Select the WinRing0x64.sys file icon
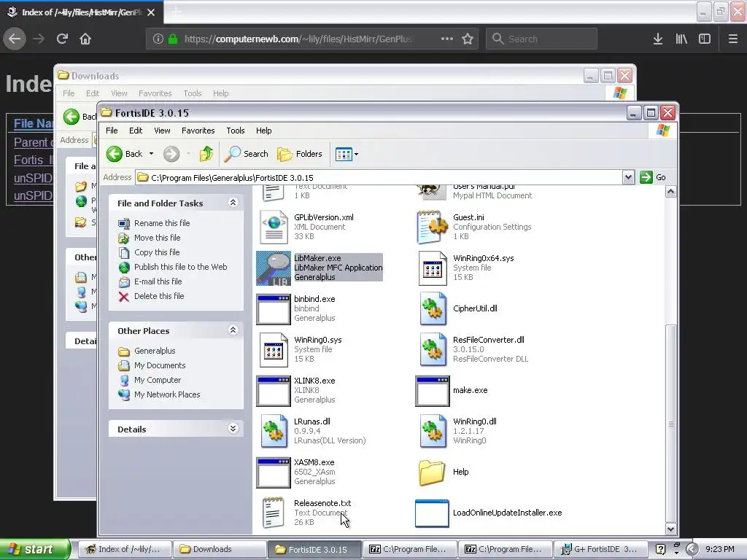 point(433,268)
